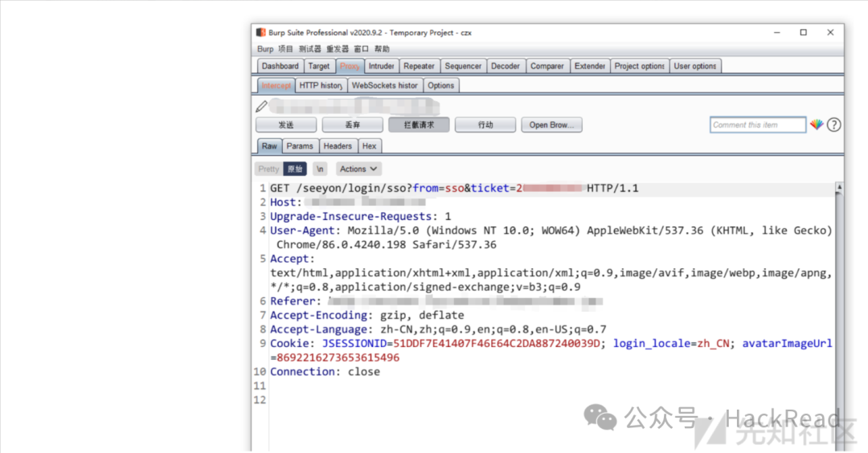Click the Open Browser button
The width and height of the screenshot is (868, 453).
pos(552,125)
